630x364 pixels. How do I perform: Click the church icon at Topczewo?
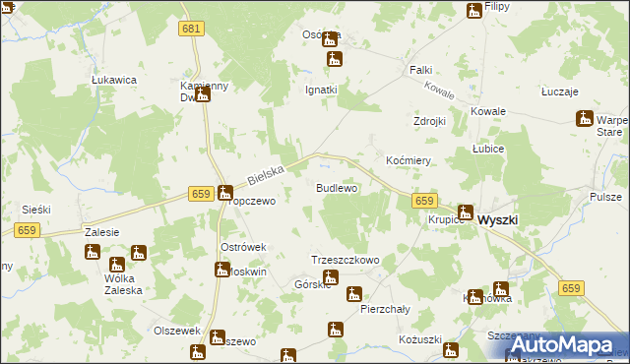pos(225,193)
